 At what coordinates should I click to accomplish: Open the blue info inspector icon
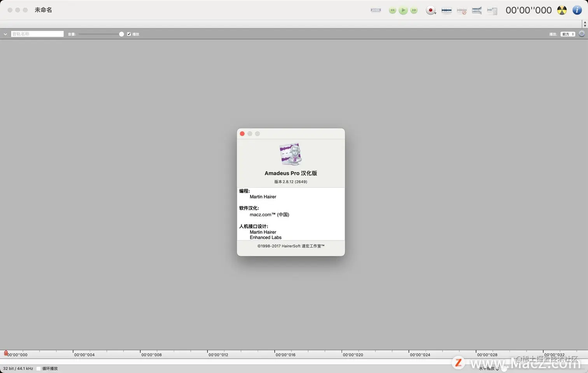pos(577,10)
